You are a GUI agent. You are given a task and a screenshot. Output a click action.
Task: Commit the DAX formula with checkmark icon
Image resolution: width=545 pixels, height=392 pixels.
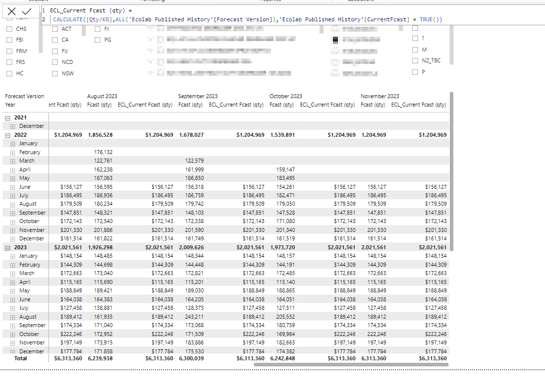(27, 11)
